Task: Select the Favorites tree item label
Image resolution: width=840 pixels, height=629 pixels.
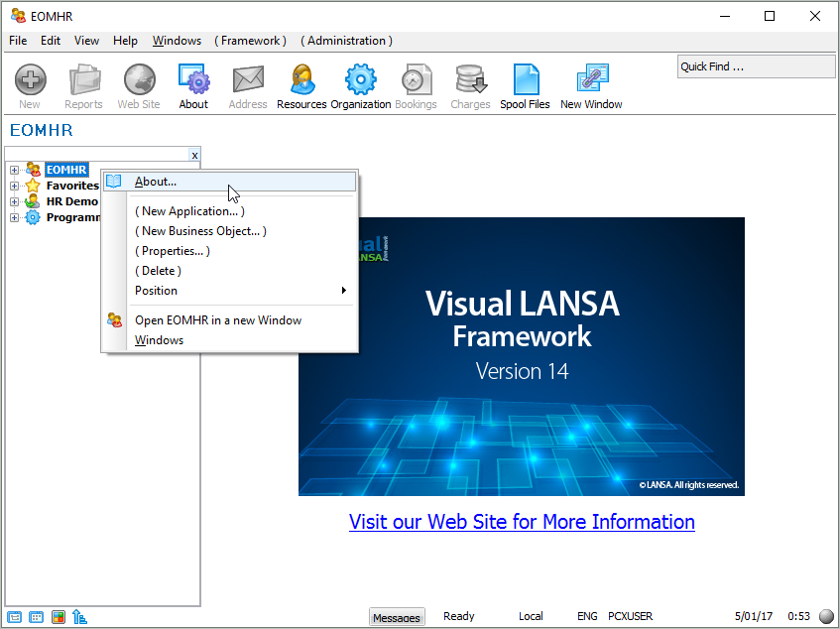Action: [x=72, y=186]
